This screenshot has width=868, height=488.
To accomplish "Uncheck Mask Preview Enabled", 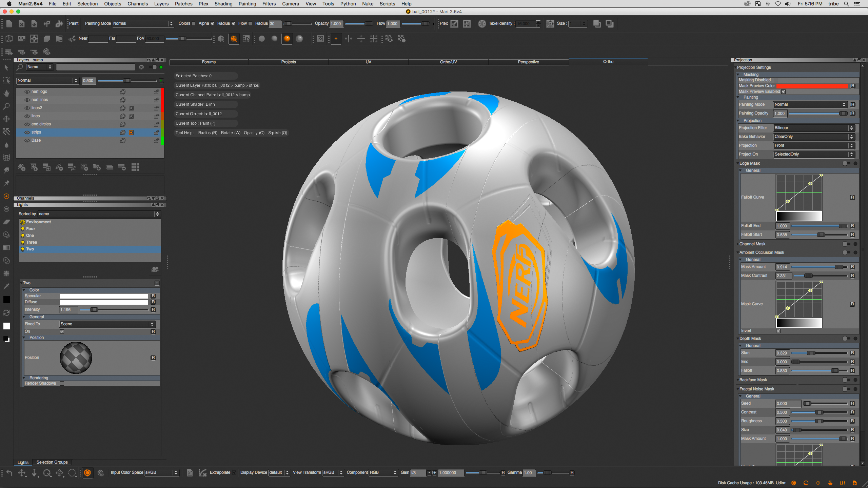I will click(x=784, y=92).
